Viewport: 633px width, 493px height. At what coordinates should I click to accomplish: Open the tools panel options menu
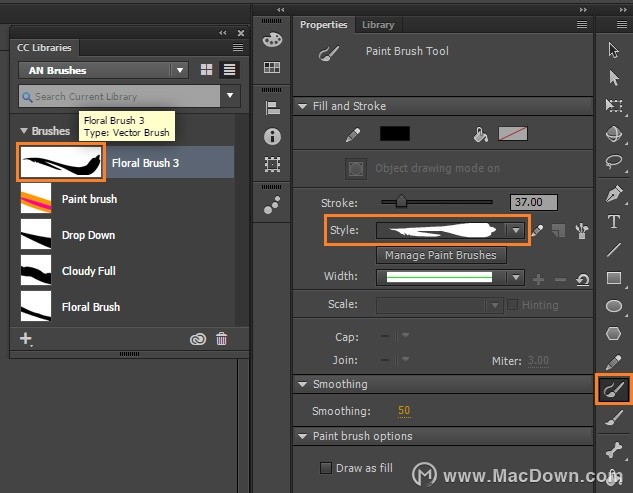622,25
